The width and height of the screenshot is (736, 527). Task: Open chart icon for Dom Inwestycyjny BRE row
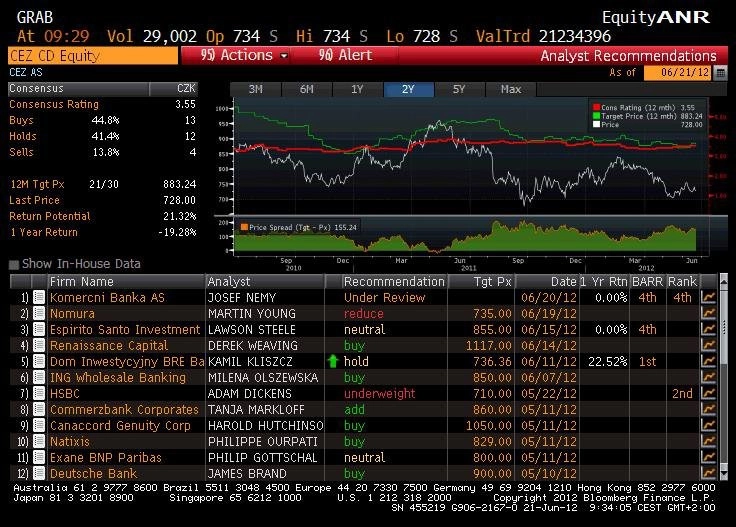point(708,361)
